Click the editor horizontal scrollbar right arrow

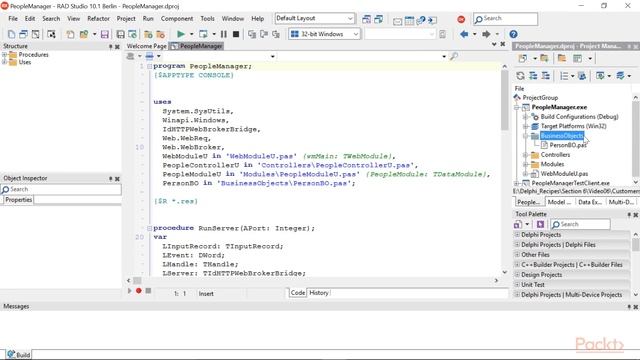pyautogui.click(x=496, y=280)
